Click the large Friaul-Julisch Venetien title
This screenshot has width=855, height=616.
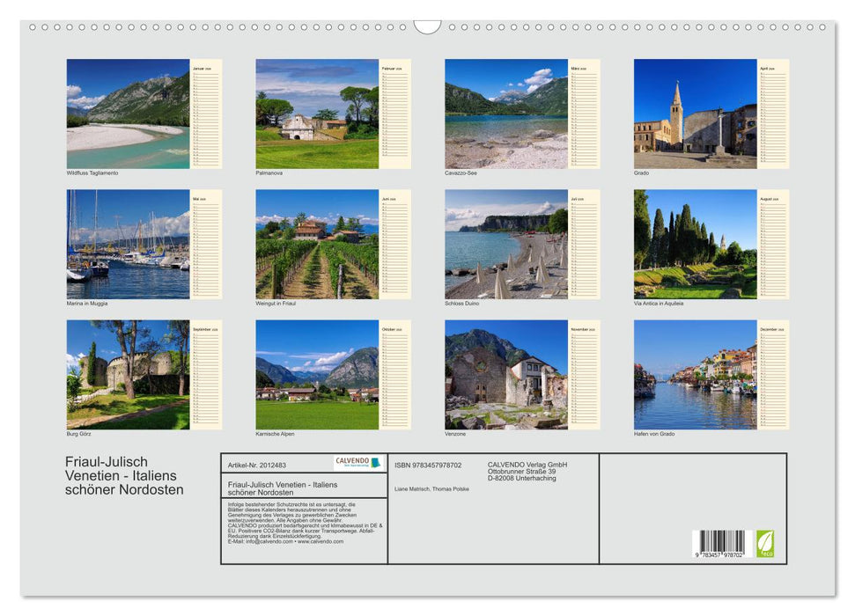point(124,475)
